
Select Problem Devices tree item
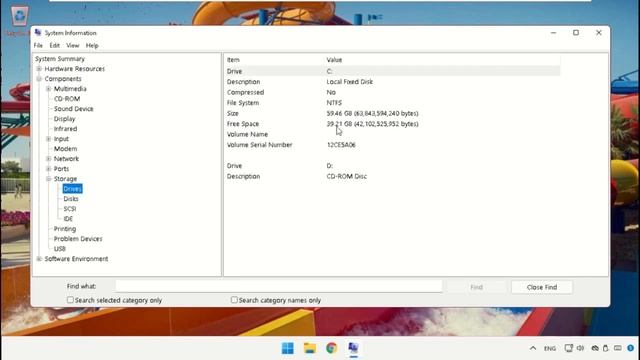pos(78,239)
